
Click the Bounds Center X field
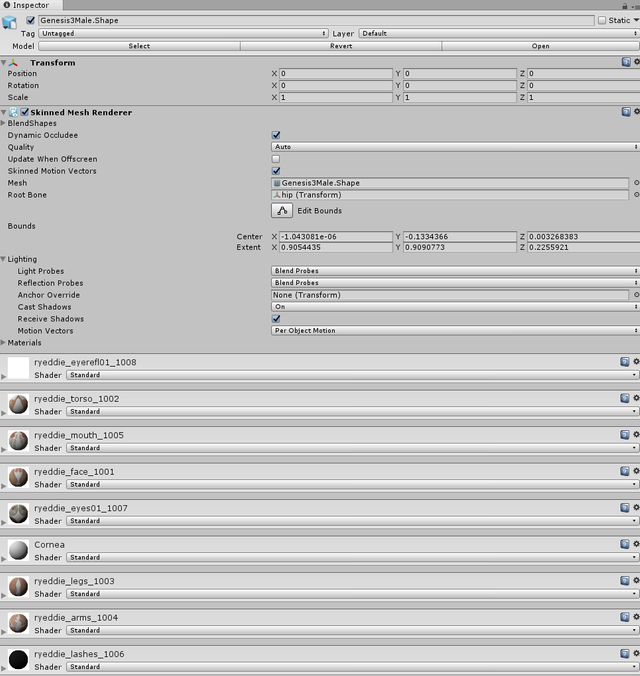click(x=336, y=237)
